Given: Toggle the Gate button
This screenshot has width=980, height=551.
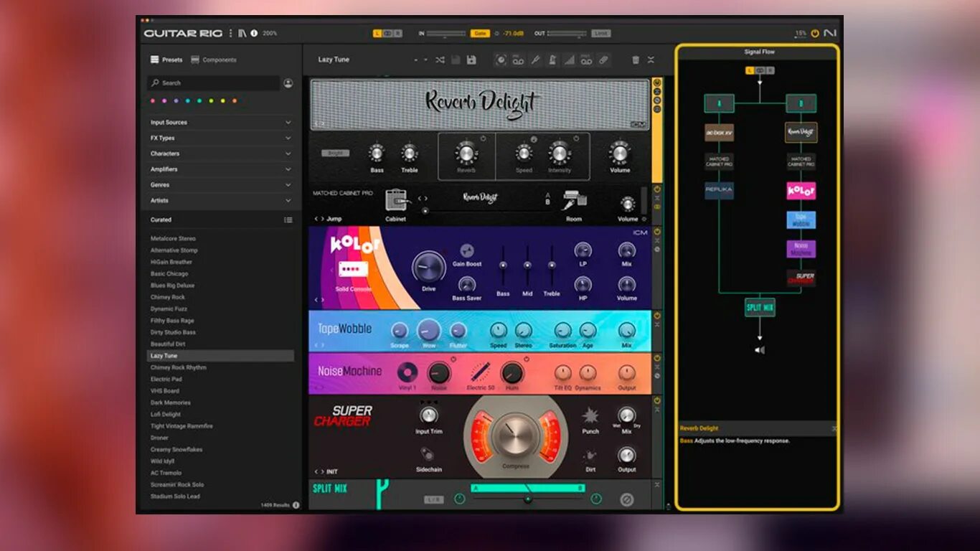Looking at the screenshot, I should point(480,33).
